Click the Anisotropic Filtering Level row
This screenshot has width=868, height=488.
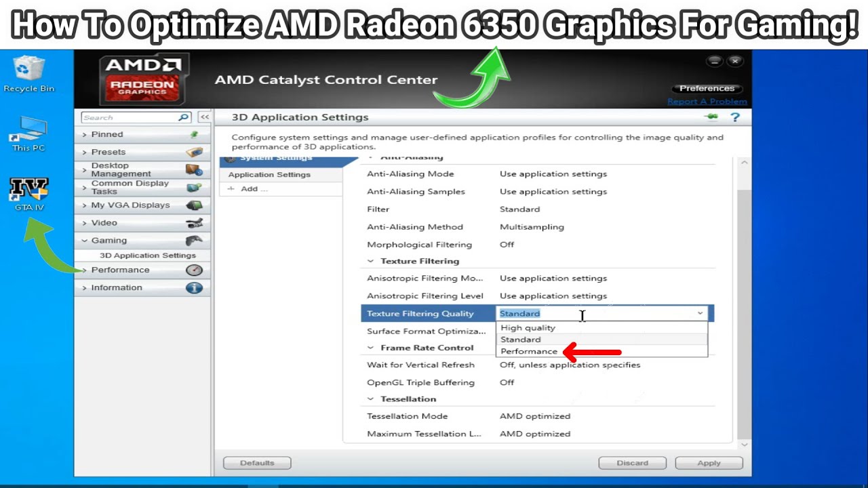[538, 296]
